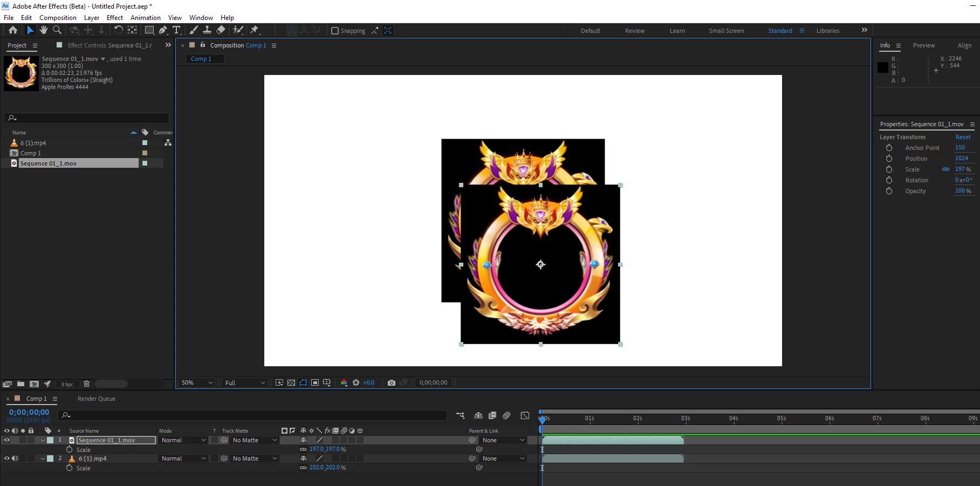Open the Animation menu

point(146,17)
